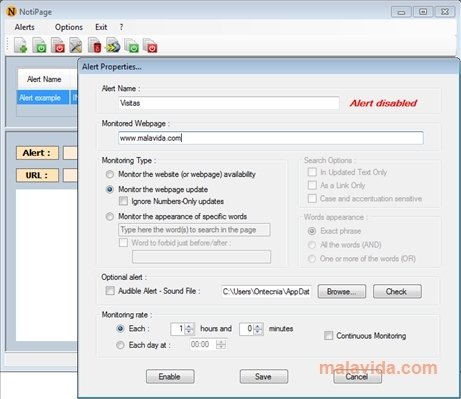Image resolution: width=461 pixels, height=399 pixels.
Task: Click the Add new alert toolbar icon
Action: pos(21,45)
